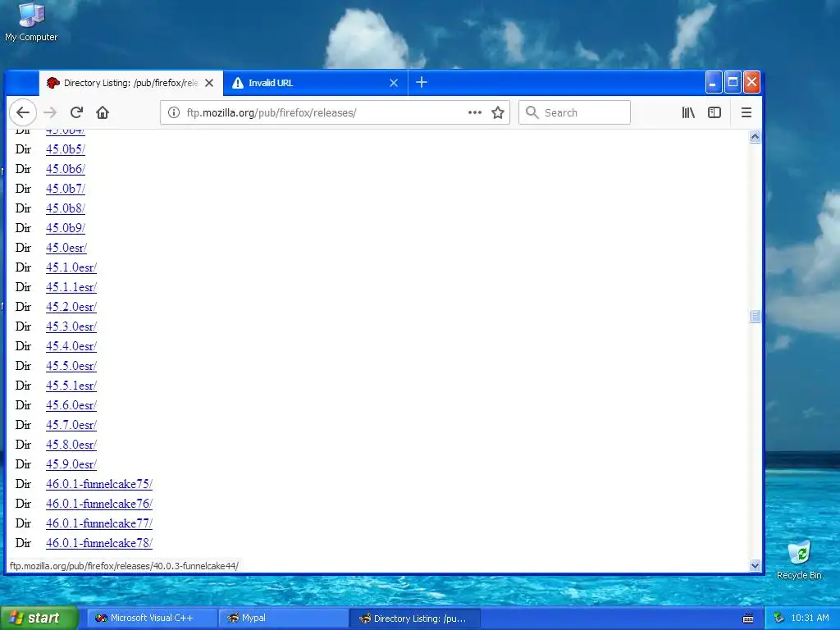Image resolution: width=840 pixels, height=630 pixels.
Task: Select My Computer desktop icon
Action: click(x=31, y=22)
